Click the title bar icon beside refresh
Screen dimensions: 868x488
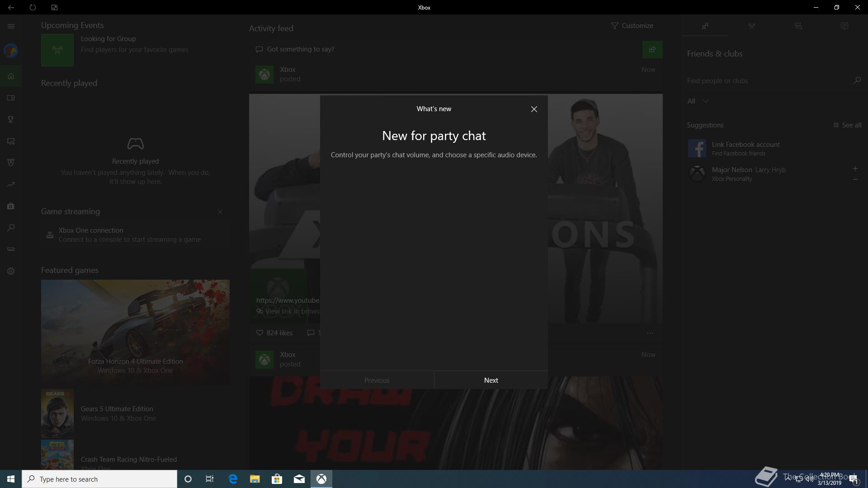click(54, 7)
